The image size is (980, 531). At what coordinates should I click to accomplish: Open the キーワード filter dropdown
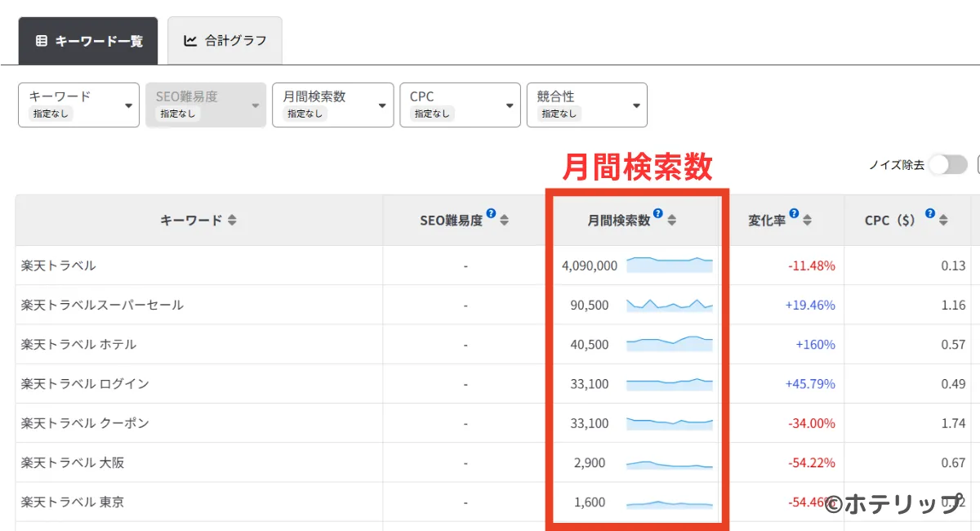pos(78,105)
